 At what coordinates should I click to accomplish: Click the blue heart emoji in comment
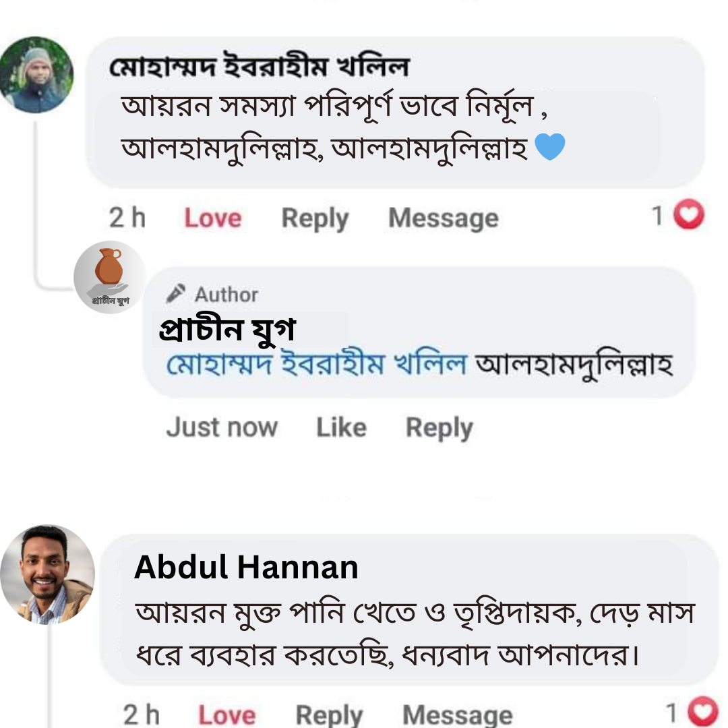549,147
